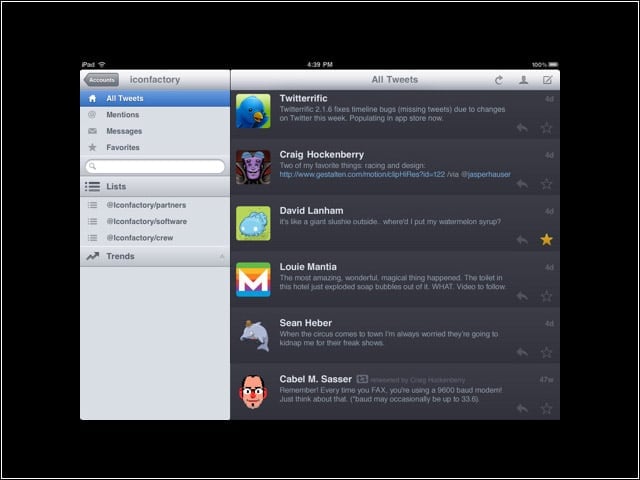Viewport: 640px width, 480px height.
Task: Favorite Craig Hockenberry's tweet
Action: coord(546,184)
